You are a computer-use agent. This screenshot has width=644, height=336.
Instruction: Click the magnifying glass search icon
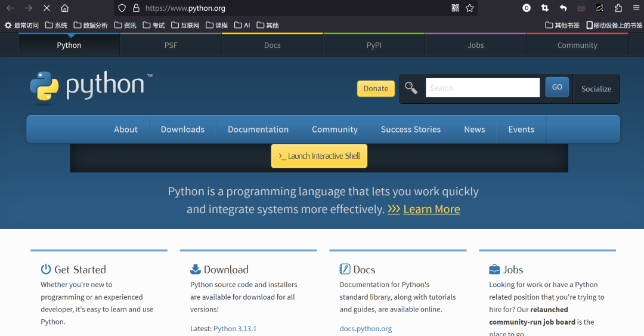point(411,88)
